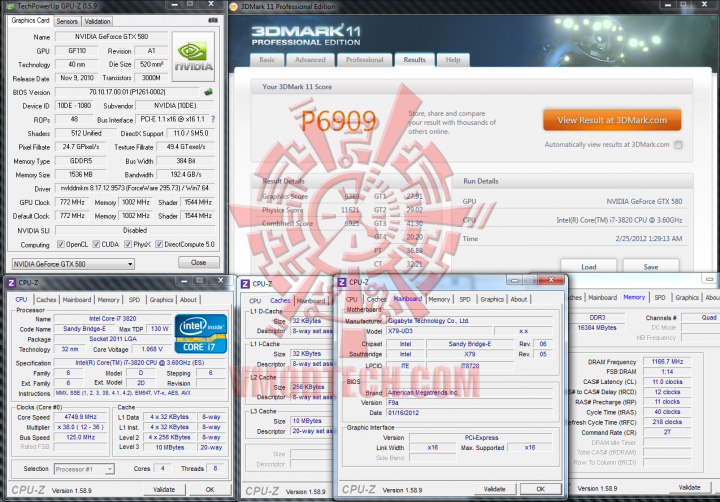Click the BIOS version F9a field
720x502 pixels.
[469, 402]
